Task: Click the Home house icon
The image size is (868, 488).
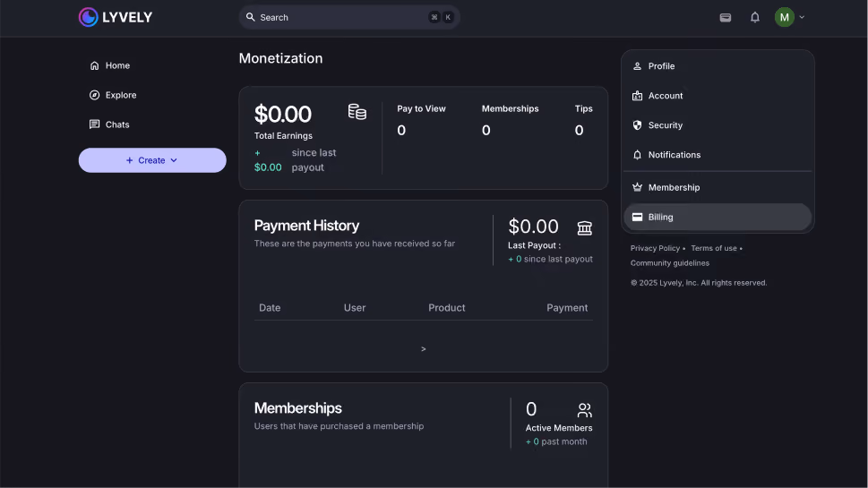Action: click(95, 65)
